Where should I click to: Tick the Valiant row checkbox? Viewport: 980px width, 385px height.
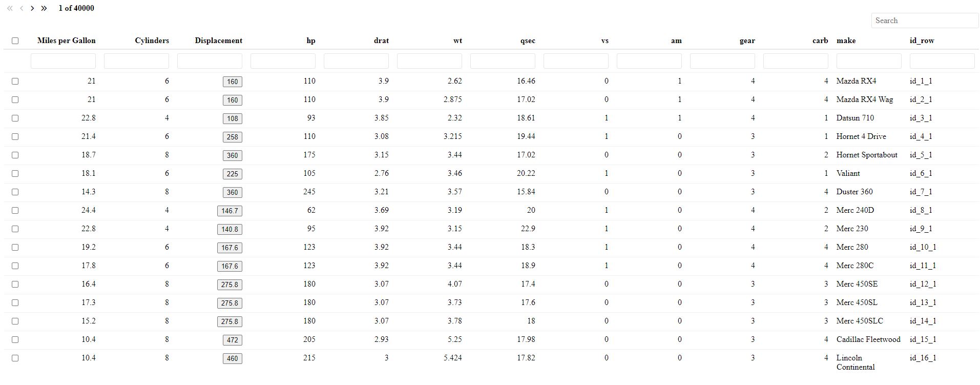point(15,173)
